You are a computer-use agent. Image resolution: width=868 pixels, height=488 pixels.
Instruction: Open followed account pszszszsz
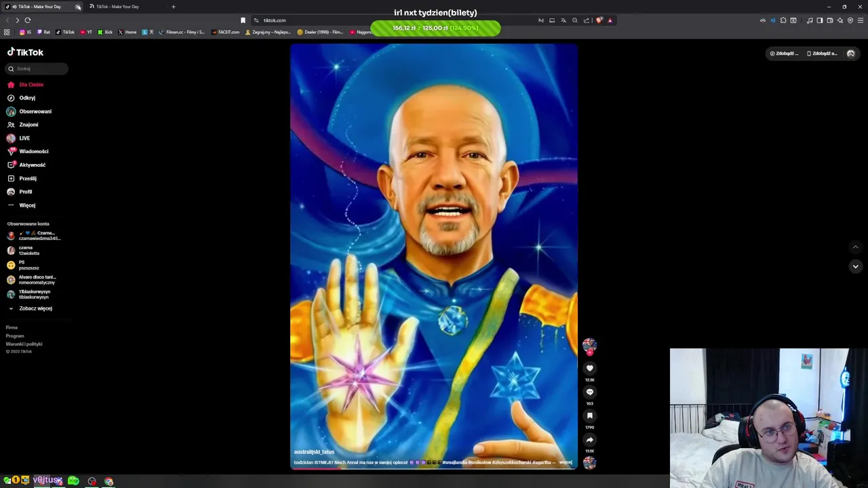click(x=23, y=265)
